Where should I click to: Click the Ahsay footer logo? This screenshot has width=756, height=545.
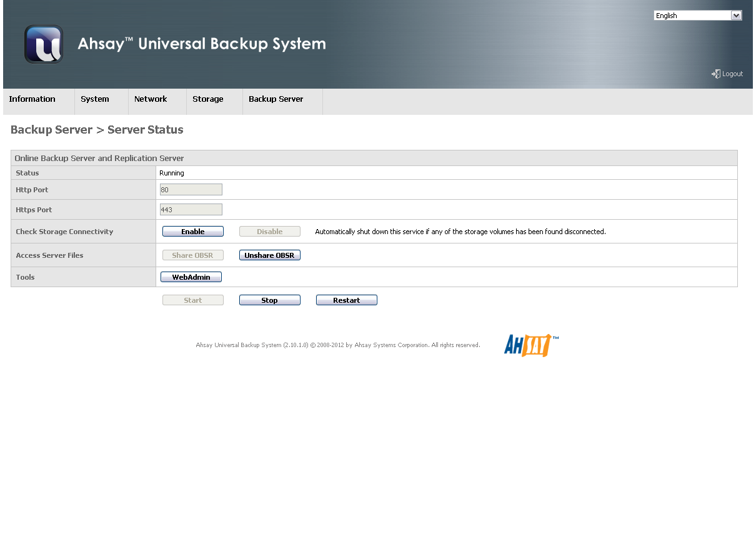[x=531, y=345]
